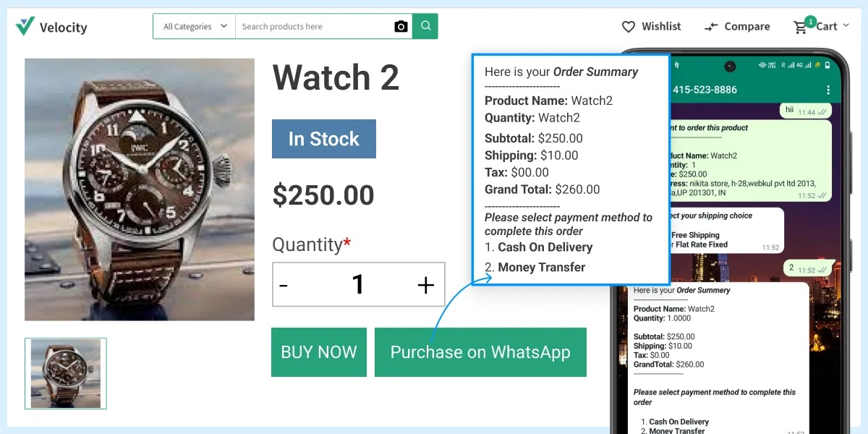Click the Velocity logo
This screenshot has width=868, height=434.
click(51, 27)
